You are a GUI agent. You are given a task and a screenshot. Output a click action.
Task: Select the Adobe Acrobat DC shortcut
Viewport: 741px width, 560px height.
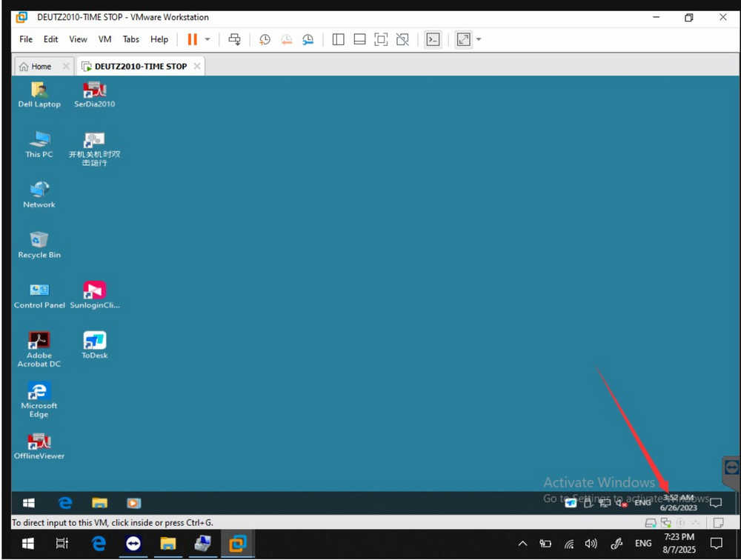(39, 350)
